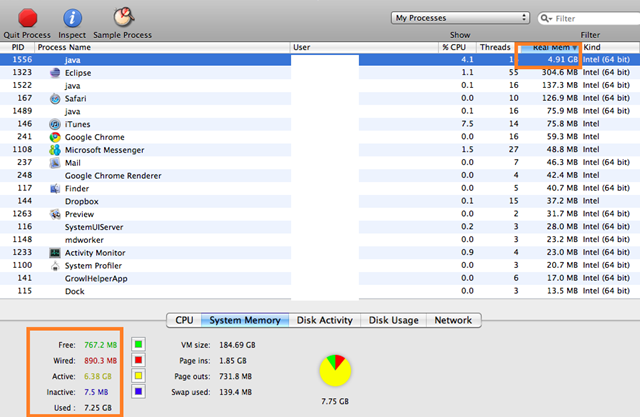Select the java process with PID 1522
Viewport: 640px width, 417px height.
click(320, 85)
